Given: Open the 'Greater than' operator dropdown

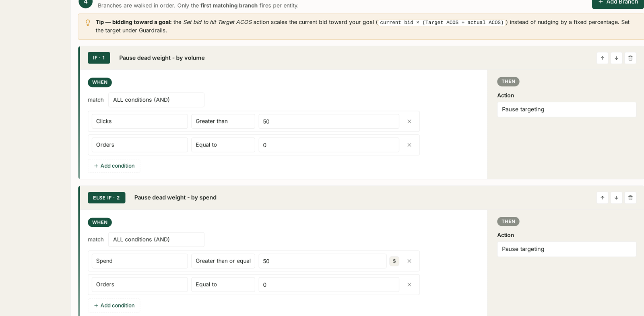Looking at the screenshot, I should pos(223,121).
